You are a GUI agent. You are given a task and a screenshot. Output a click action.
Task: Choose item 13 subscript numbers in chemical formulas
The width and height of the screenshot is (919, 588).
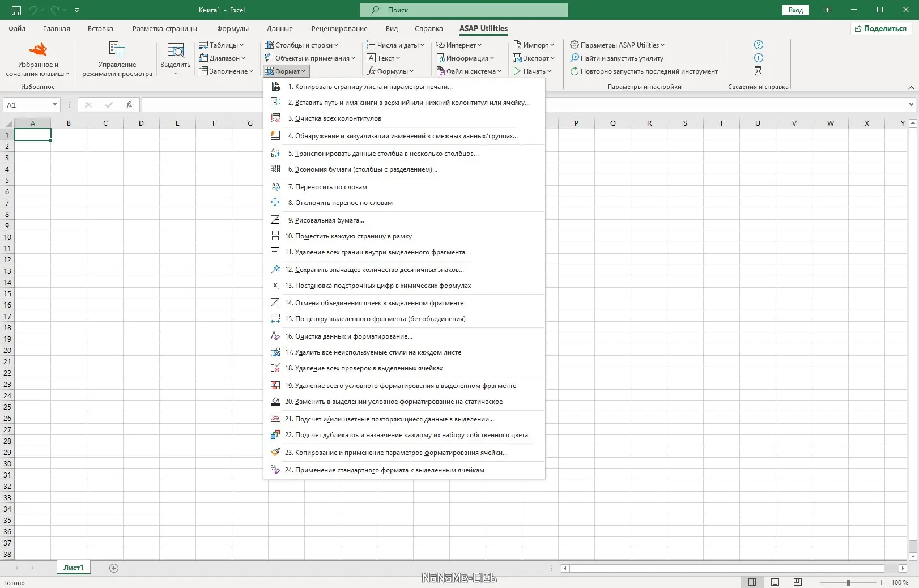click(405, 286)
